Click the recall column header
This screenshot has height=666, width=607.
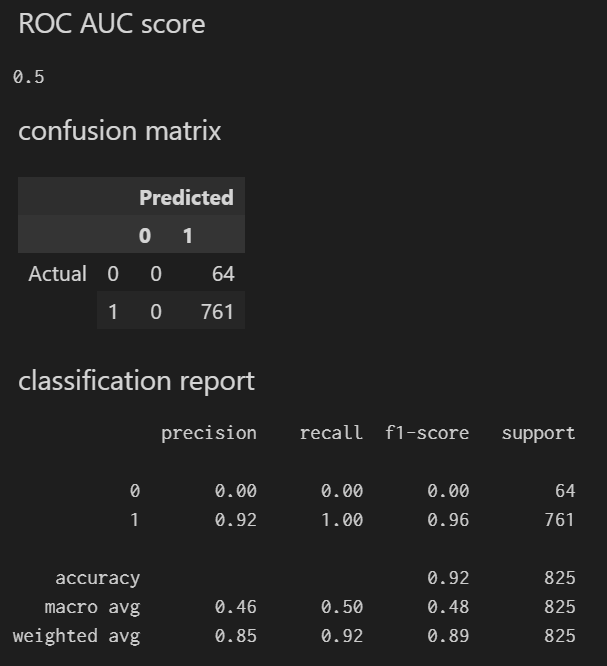click(331, 433)
